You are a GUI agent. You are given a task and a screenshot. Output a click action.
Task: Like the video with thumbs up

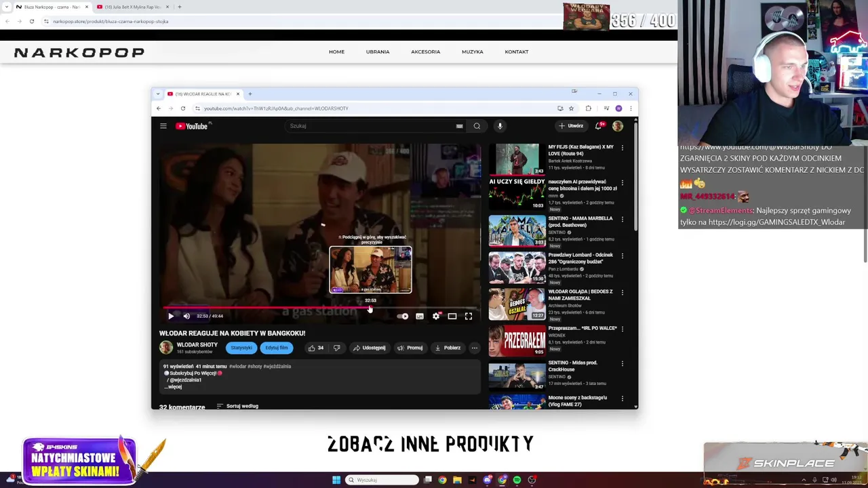[x=315, y=348]
